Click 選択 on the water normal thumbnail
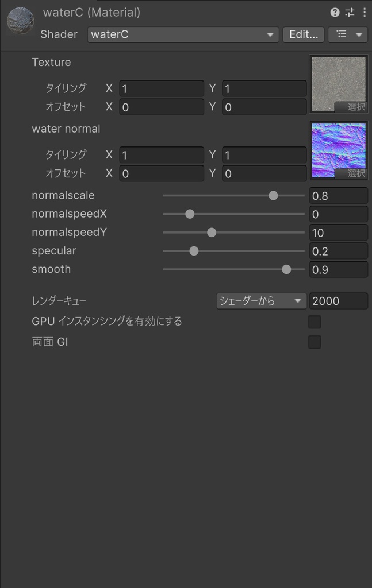The height and width of the screenshot is (588, 372). click(x=357, y=173)
